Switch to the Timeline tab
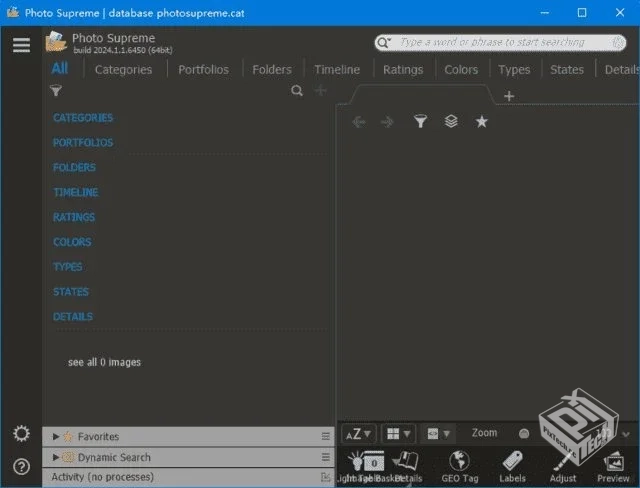This screenshot has width=640, height=488. tap(337, 70)
